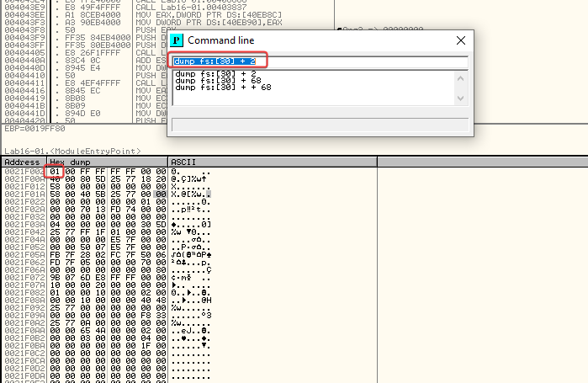Select disassembly line at 0040441D
This screenshot has height=383, width=588.
[x=24, y=114]
